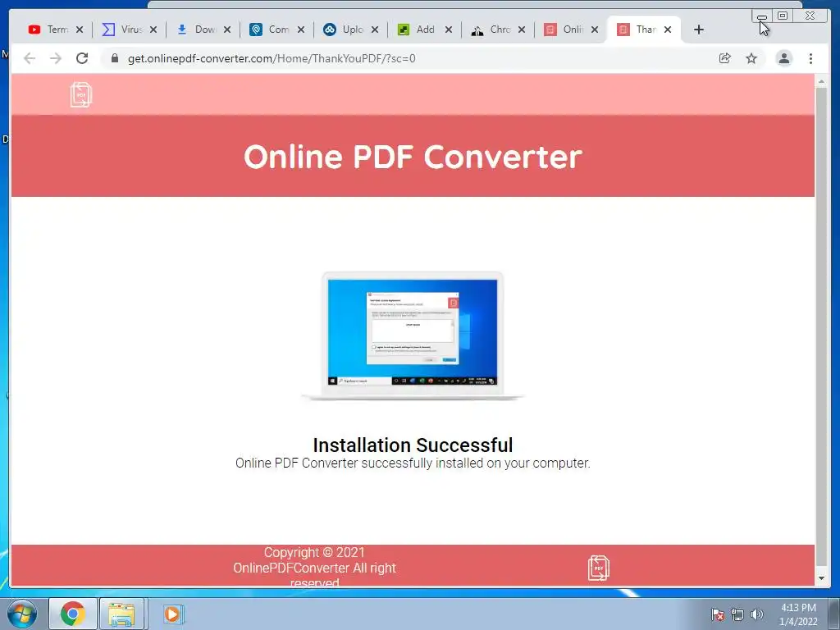Click the Copyright 2021 footer text
840x630 pixels.
[314, 567]
